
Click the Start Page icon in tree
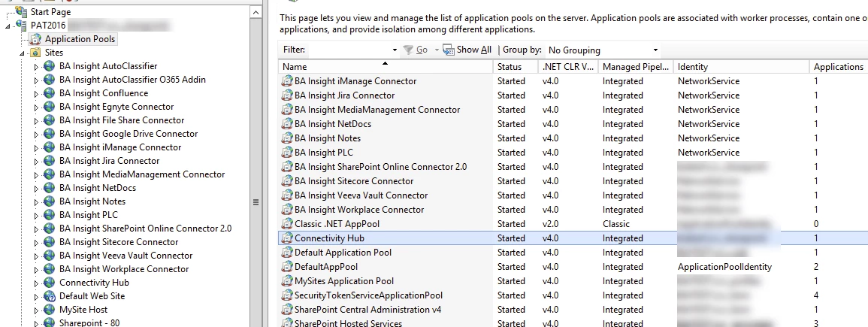[x=21, y=11]
